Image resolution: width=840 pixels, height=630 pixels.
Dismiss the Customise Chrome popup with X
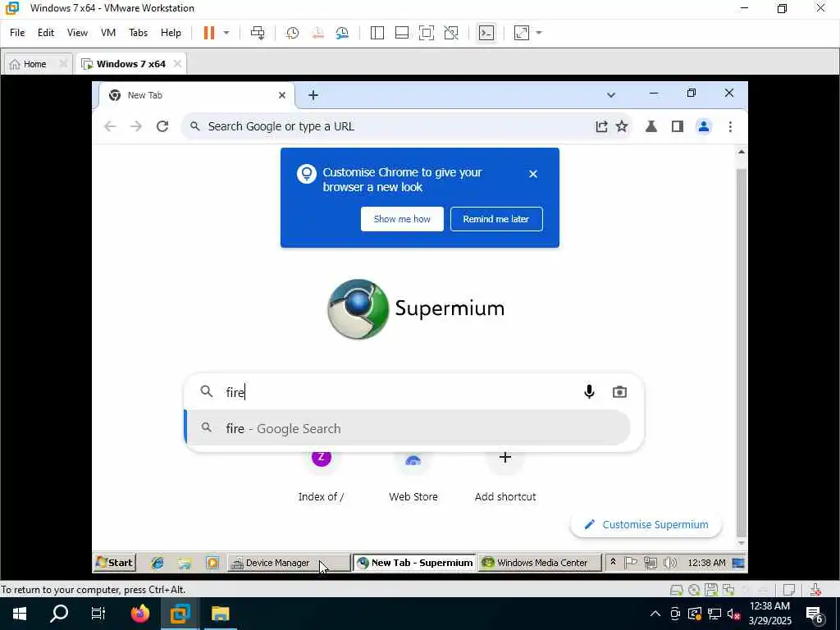tap(533, 174)
